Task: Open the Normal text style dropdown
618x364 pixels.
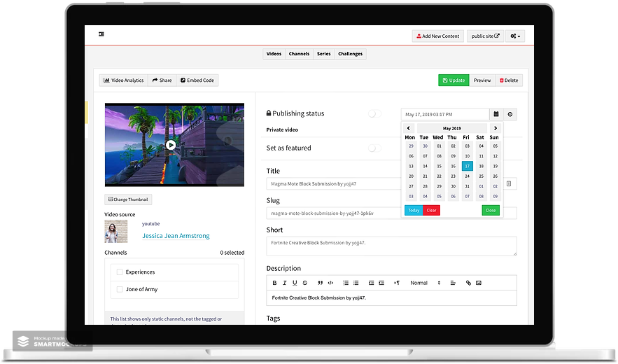Action: pyautogui.click(x=425, y=283)
